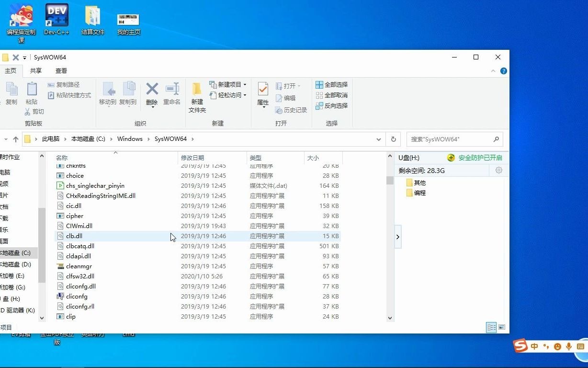Image resolution: width=588 pixels, height=368 pixels.
Task: Click the 历史记录 (History) icon
Action: (291, 110)
